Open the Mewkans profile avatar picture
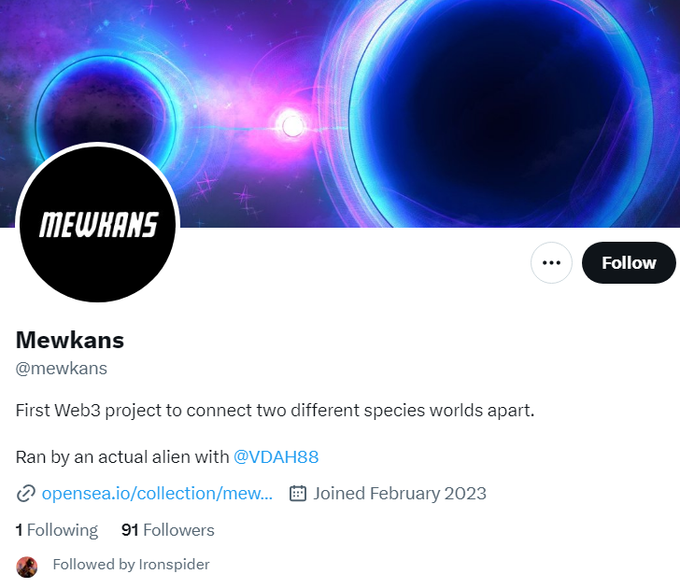This screenshot has width=680, height=588. 98,224
